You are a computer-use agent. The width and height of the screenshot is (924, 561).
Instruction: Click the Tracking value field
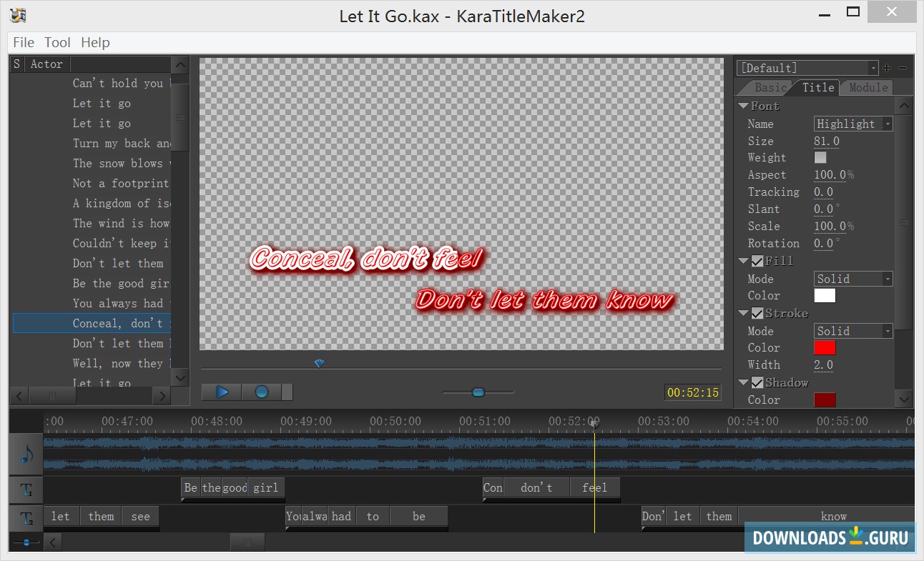pos(824,192)
